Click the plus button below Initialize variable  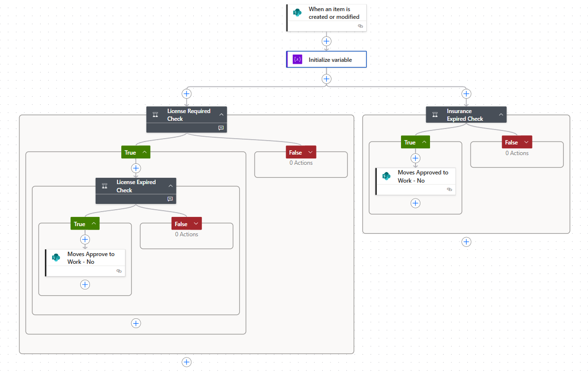click(326, 78)
